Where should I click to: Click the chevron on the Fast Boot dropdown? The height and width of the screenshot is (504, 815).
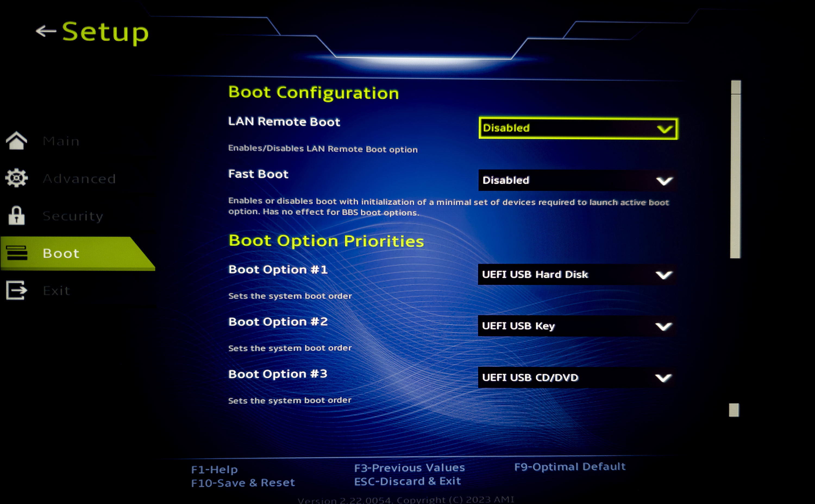[664, 181]
